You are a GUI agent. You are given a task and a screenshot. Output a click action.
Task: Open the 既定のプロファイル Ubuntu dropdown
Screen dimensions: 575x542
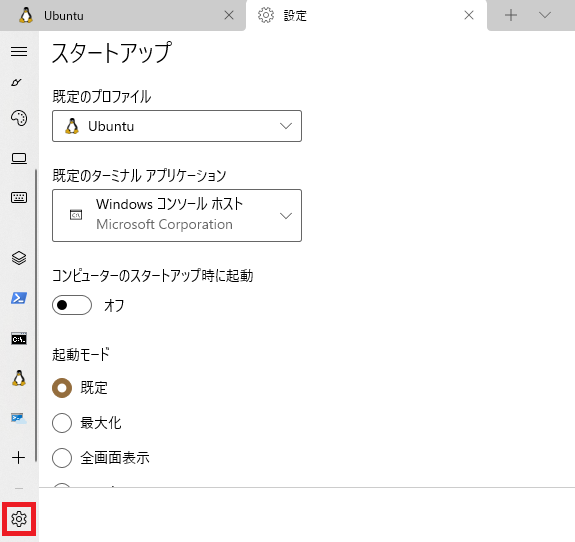coord(177,126)
